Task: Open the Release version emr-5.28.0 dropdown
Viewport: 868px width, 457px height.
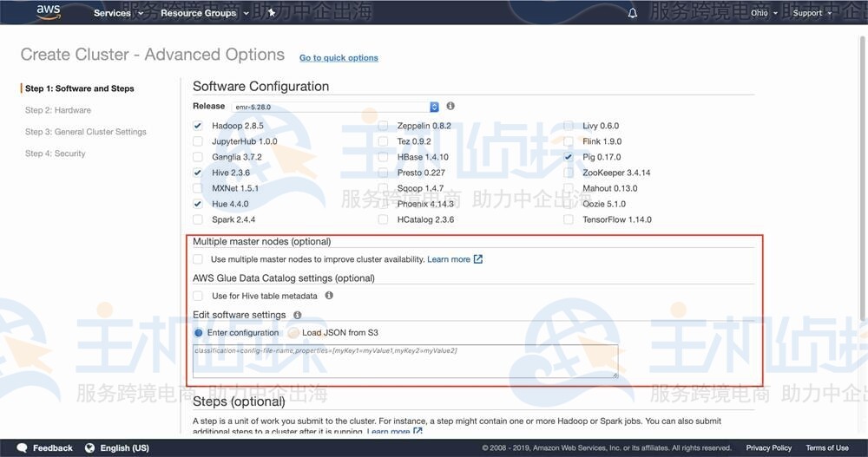Action: (x=335, y=107)
